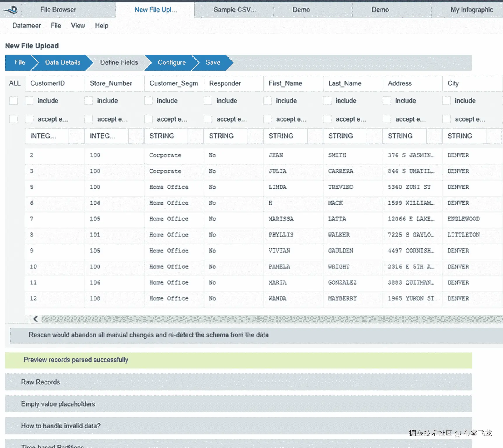Open the Datameer menu
503x448 pixels.
27,26
